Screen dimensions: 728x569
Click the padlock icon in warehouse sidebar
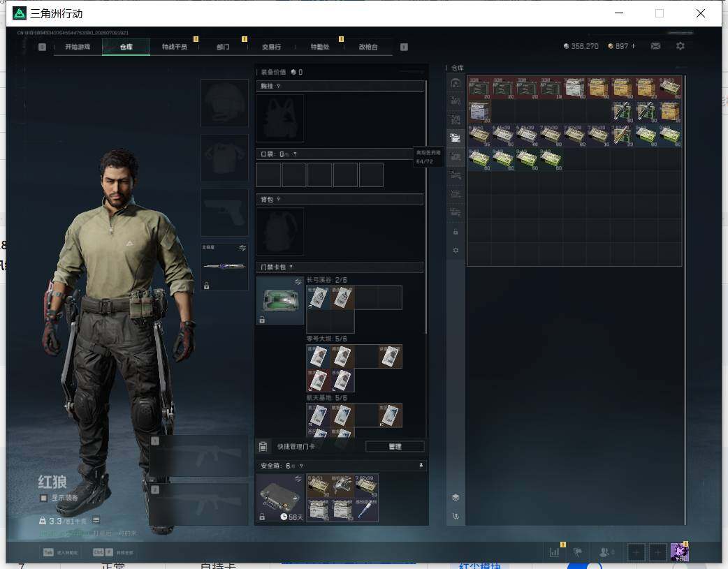click(456, 232)
